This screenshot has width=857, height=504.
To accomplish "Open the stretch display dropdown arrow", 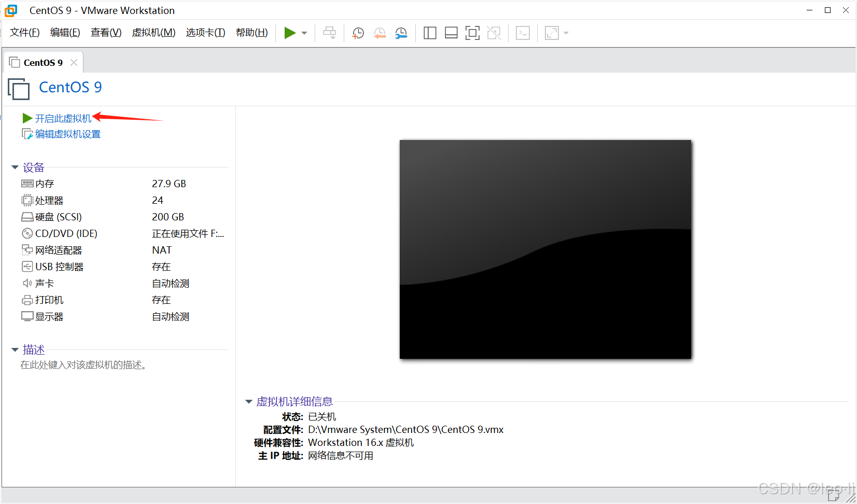I will [x=566, y=33].
